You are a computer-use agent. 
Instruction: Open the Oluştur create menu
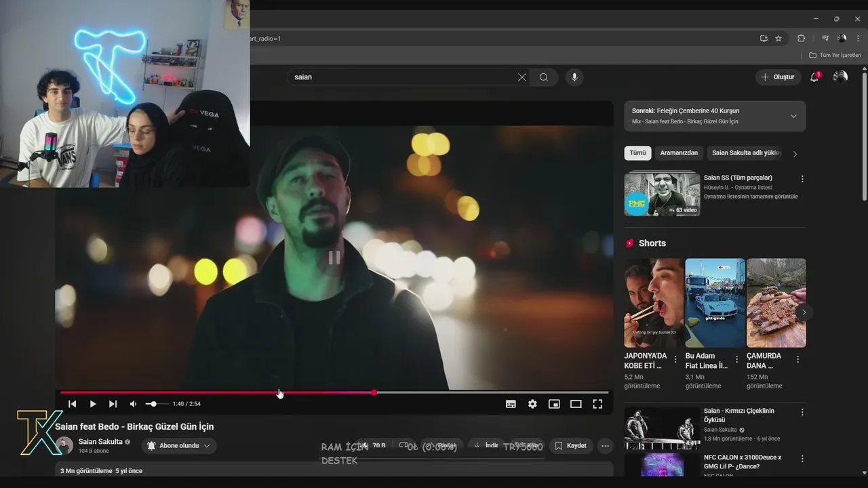(778, 77)
